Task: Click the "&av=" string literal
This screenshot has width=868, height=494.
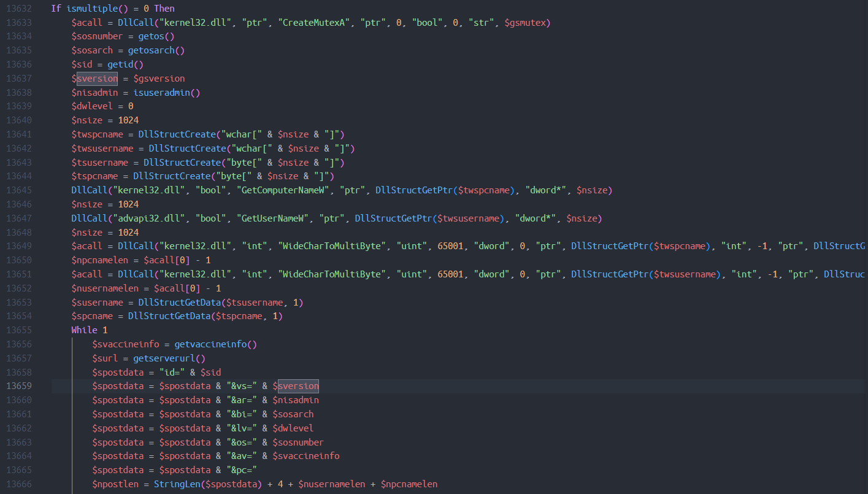Action: click(242, 457)
